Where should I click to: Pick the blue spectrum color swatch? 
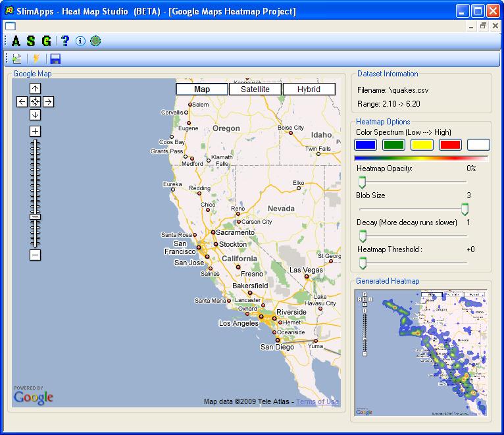365,145
